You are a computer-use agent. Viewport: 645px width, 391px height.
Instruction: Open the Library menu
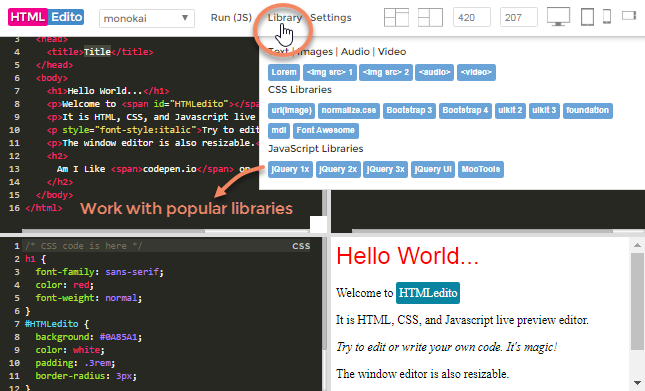(285, 18)
